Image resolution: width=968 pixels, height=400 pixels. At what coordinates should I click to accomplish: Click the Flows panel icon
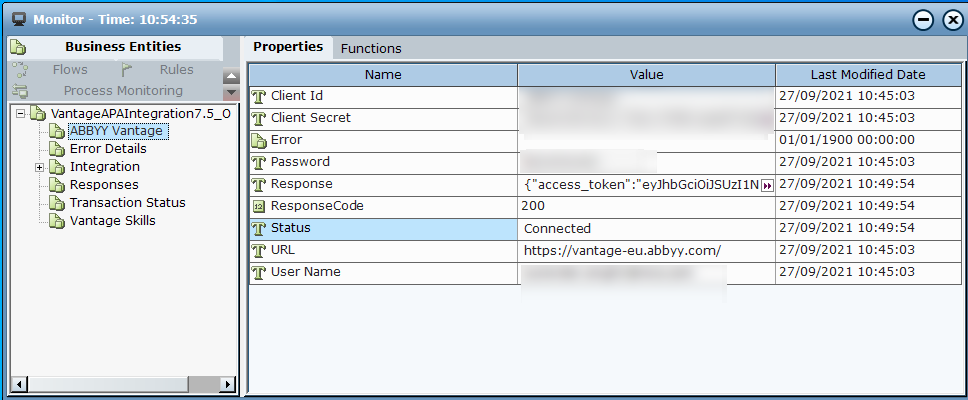(x=19, y=70)
